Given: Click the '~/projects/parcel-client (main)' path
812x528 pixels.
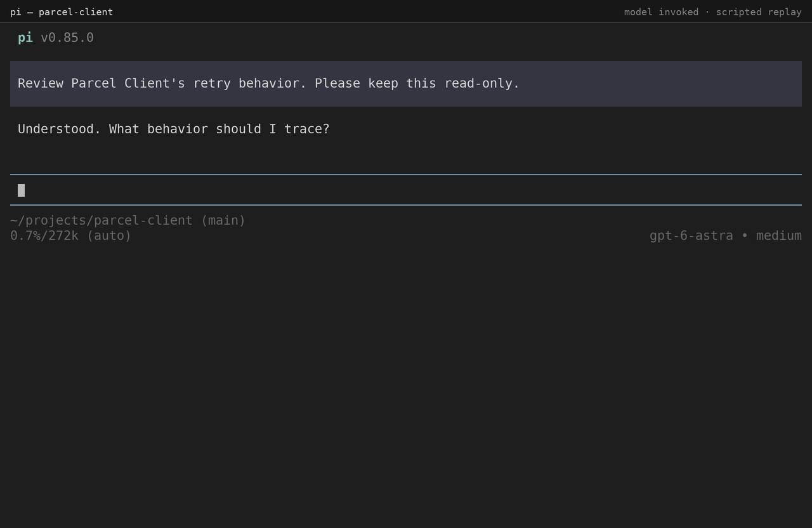Looking at the screenshot, I should [128, 220].
